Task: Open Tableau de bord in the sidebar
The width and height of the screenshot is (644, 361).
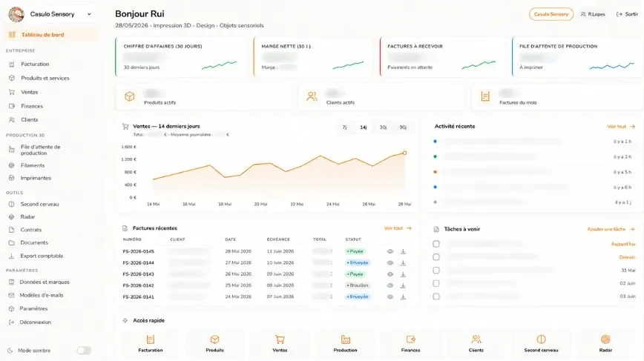Action: point(51,35)
